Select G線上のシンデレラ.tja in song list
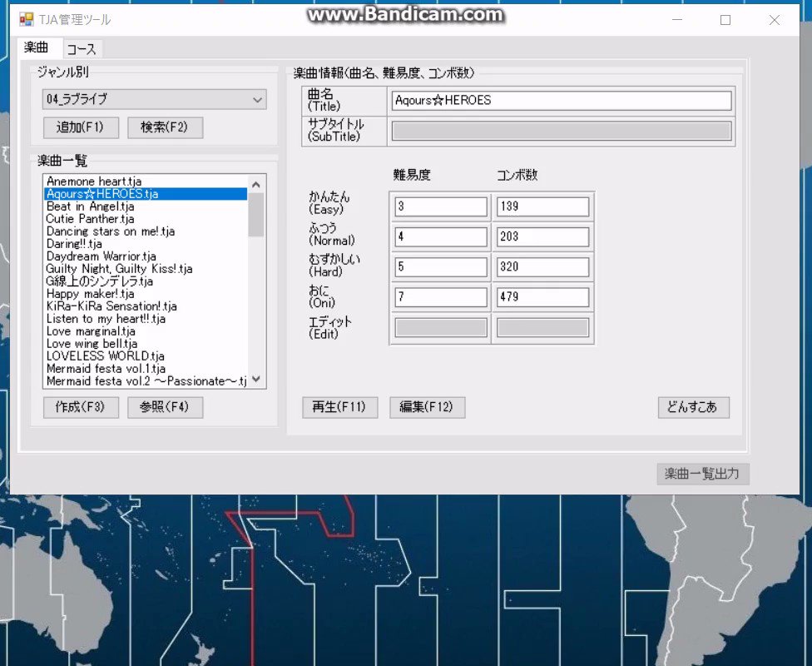This screenshot has height=666, width=812. tap(146, 281)
